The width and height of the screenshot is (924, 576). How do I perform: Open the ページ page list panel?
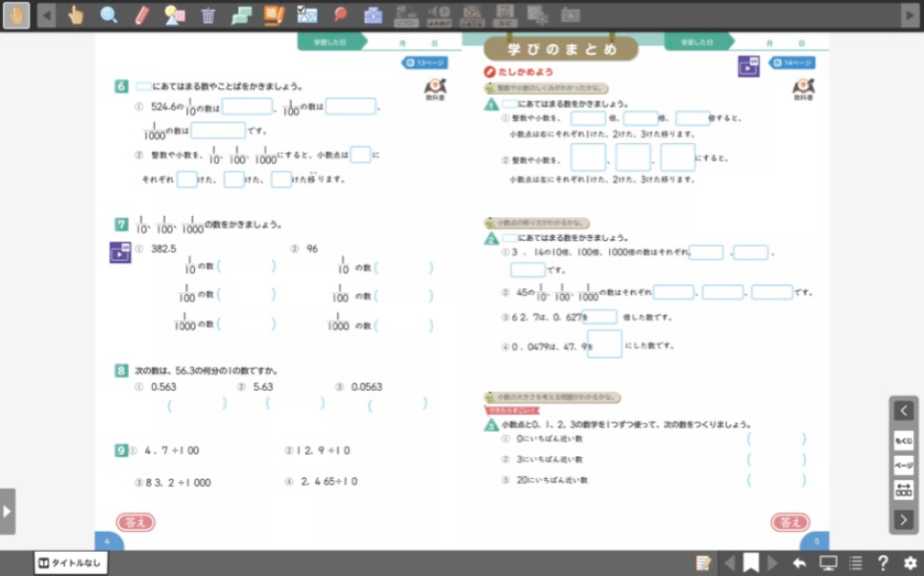pos(904,466)
